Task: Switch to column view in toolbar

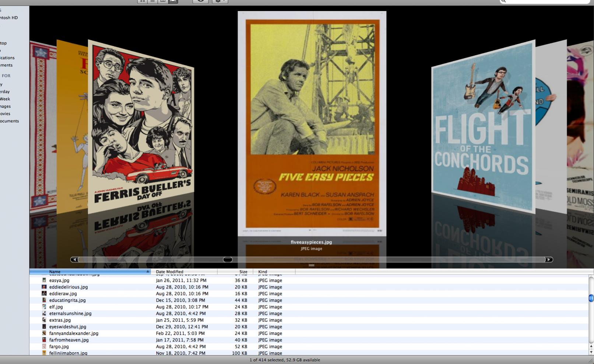Action: 163,1
